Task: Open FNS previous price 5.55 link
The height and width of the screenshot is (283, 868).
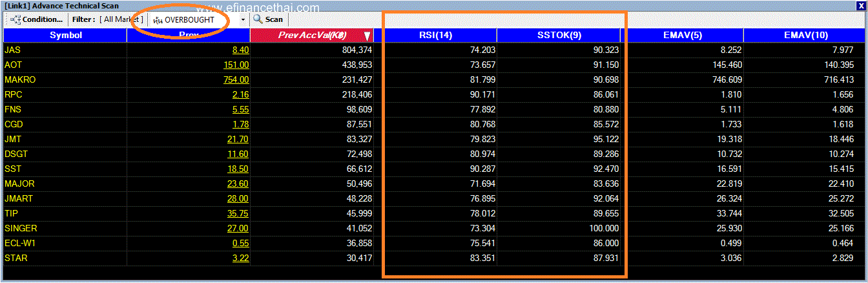Action: (x=240, y=109)
